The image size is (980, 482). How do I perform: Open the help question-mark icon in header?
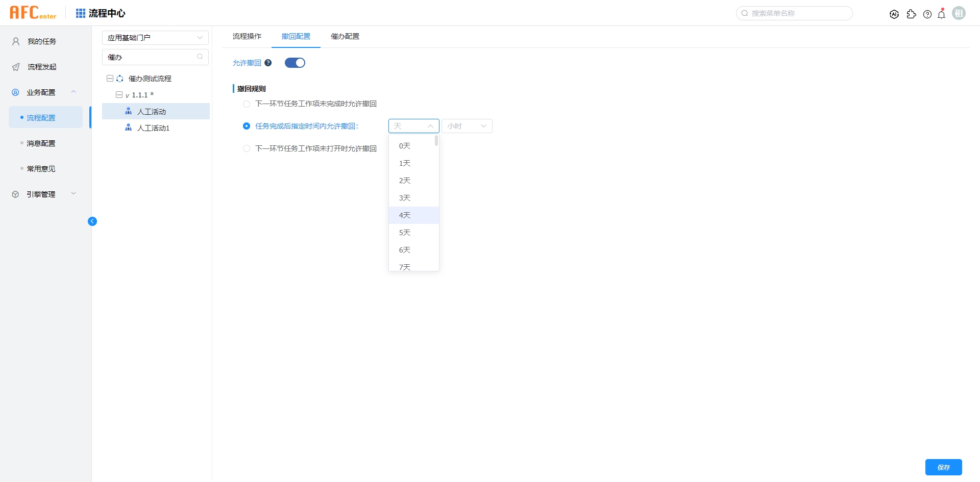coord(927,14)
